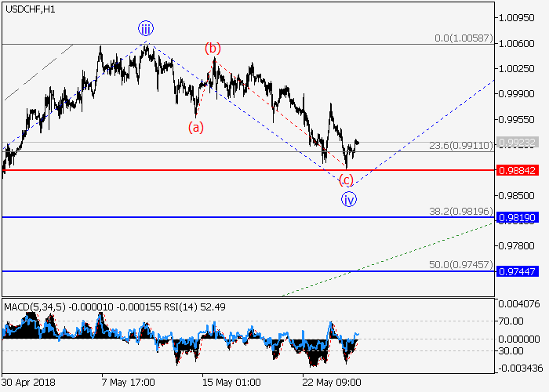549x392 pixels.
Task: Click the circled blue wave iii label
Action: click(x=146, y=29)
